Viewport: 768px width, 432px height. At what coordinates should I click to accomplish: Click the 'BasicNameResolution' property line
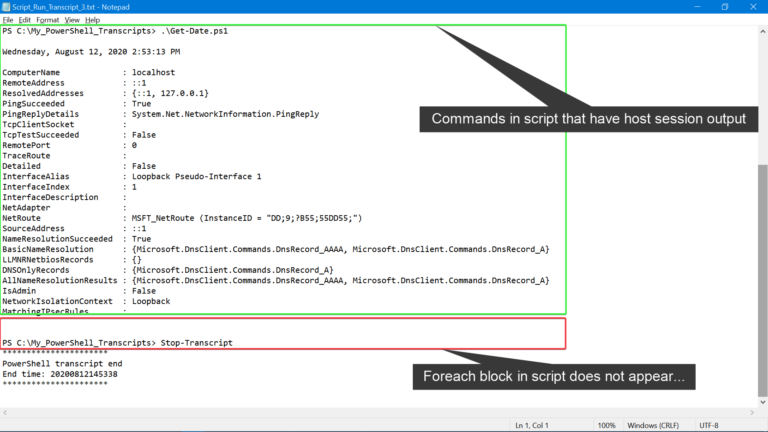click(276, 249)
